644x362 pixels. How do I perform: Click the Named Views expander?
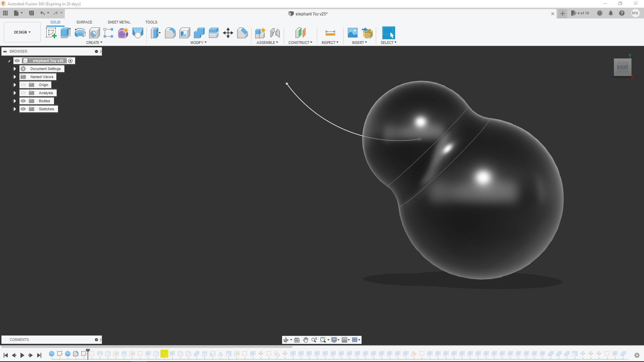15,76
